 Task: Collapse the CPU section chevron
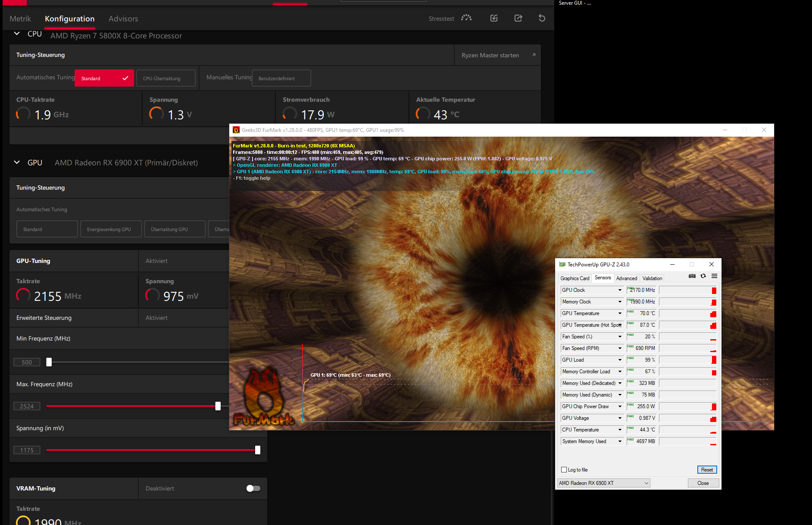tap(17, 34)
